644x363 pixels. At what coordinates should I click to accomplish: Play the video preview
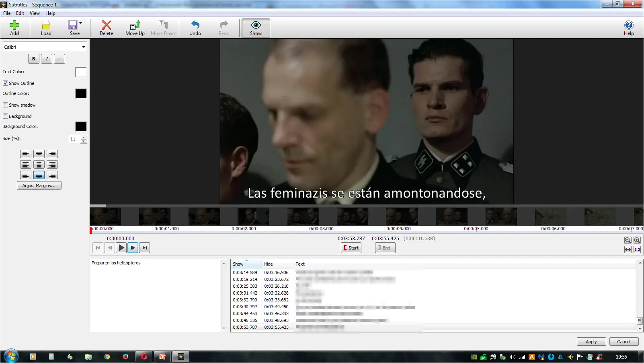coord(121,248)
